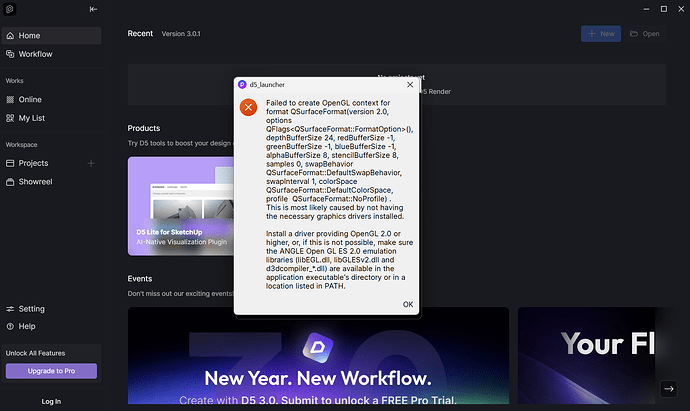690x411 pixels.
Task: Go to next event with arrow button
Action: pos(669,388)
